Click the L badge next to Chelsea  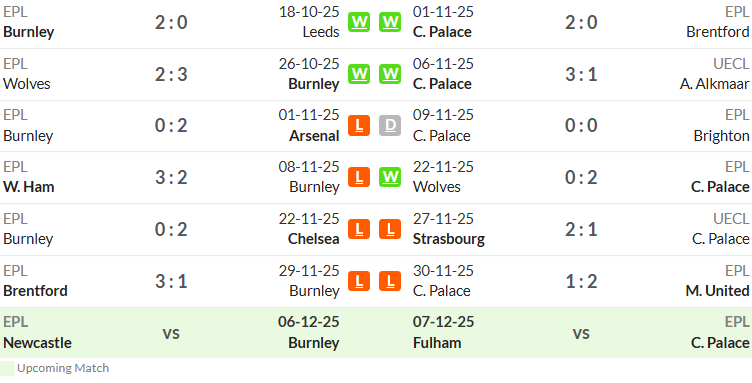click(359, 229)
